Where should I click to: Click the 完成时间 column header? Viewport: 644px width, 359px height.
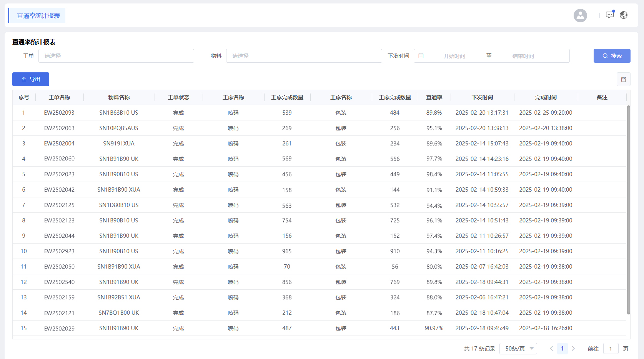click(546, 97)
